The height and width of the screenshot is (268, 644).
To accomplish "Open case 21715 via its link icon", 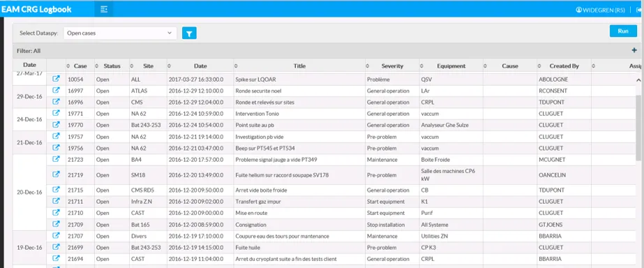I will point(57,190).
